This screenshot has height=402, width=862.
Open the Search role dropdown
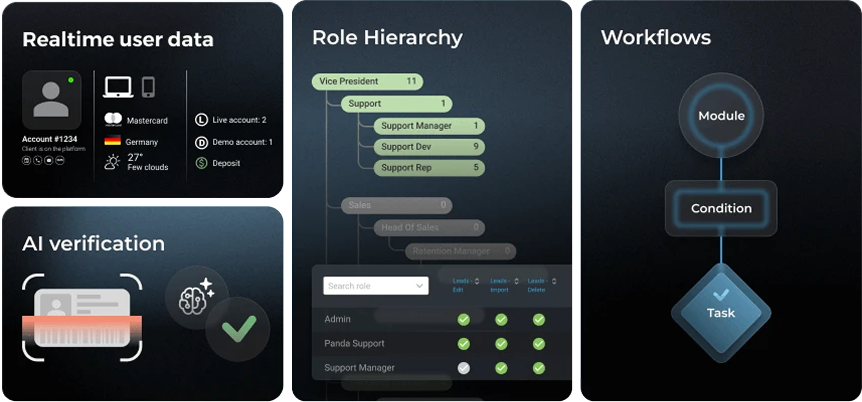376,286
